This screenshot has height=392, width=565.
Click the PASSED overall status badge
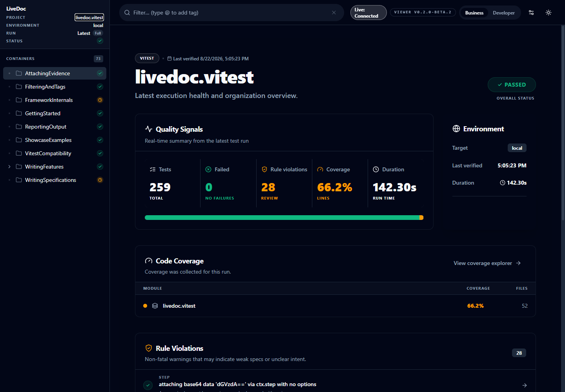tap(512, 85)
